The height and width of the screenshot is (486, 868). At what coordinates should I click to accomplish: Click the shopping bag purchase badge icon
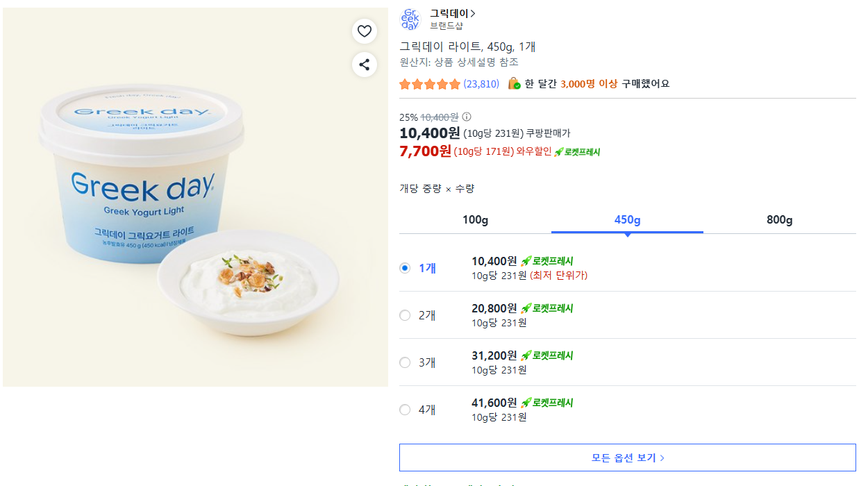(x=514, y=84)
